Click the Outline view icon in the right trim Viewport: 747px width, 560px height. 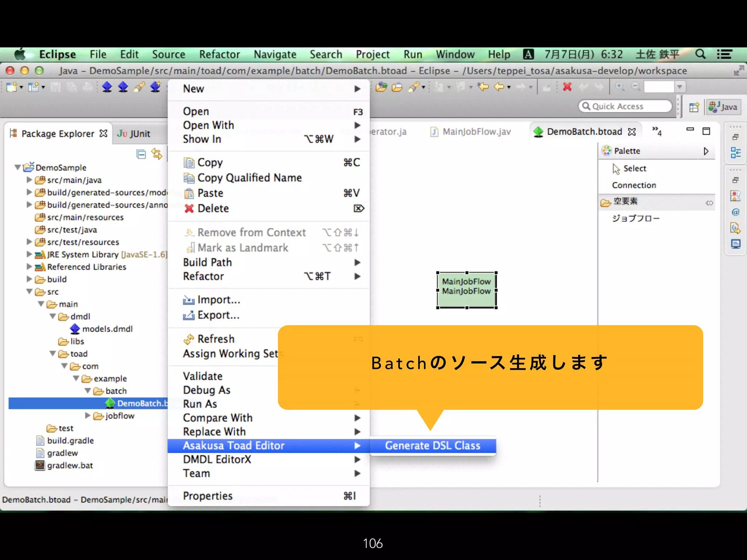pos(736,153)
